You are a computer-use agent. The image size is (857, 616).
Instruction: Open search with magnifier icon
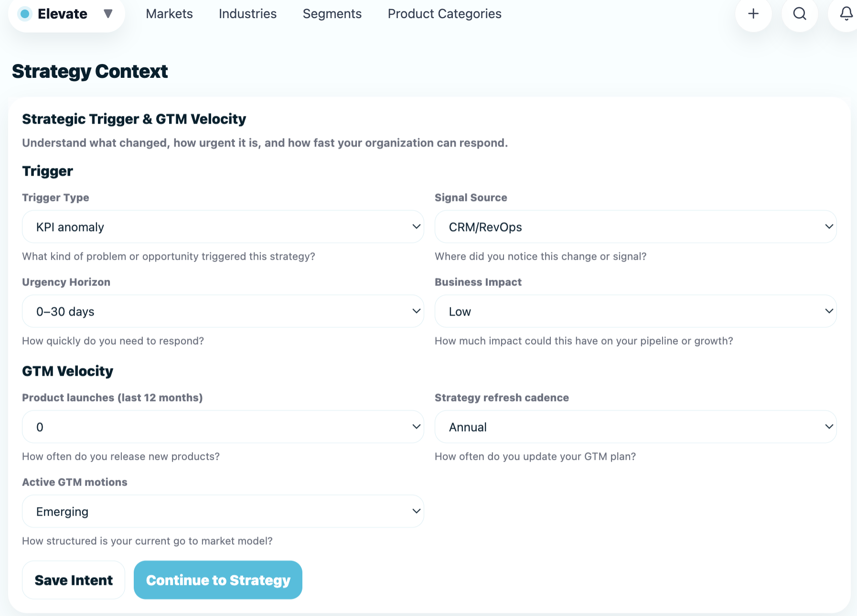[799, 14]
